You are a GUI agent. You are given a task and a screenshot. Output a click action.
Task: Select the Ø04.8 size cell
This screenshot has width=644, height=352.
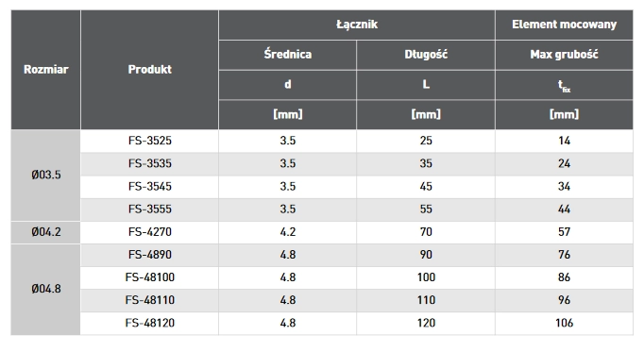click(x=45, y=289)
